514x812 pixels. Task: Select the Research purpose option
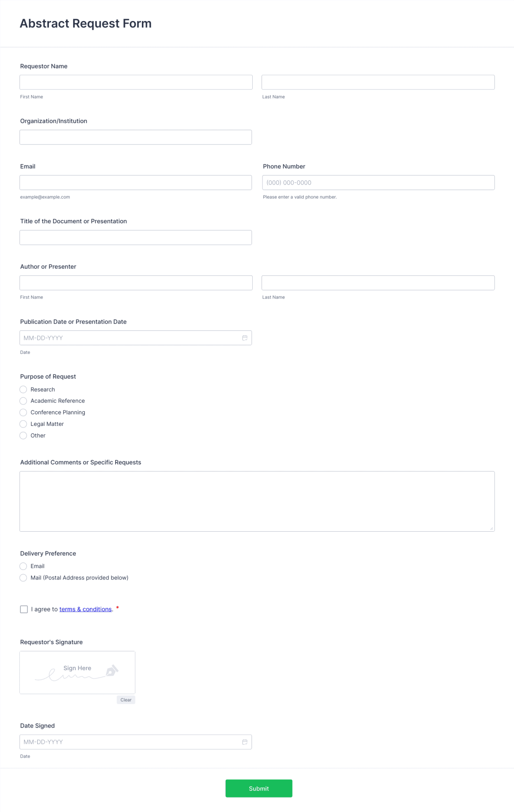click(23, 389)
